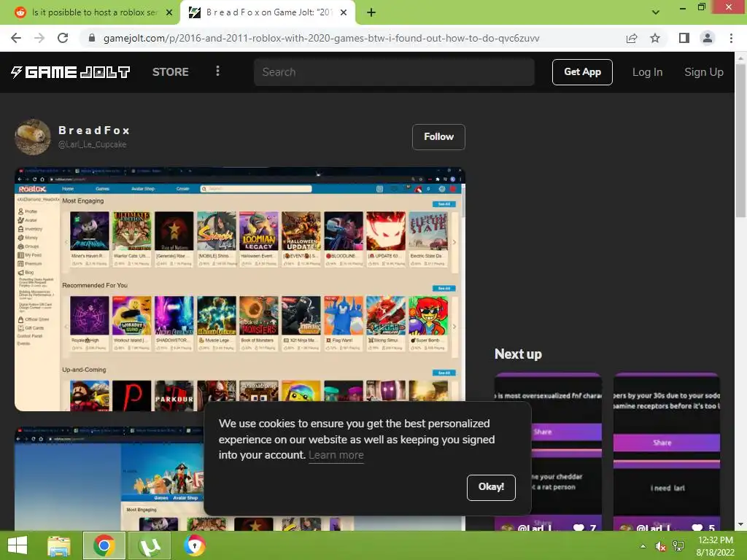Click the scrollbar up arrow
This screenshot has height=560, width=747.
[740, 58]
